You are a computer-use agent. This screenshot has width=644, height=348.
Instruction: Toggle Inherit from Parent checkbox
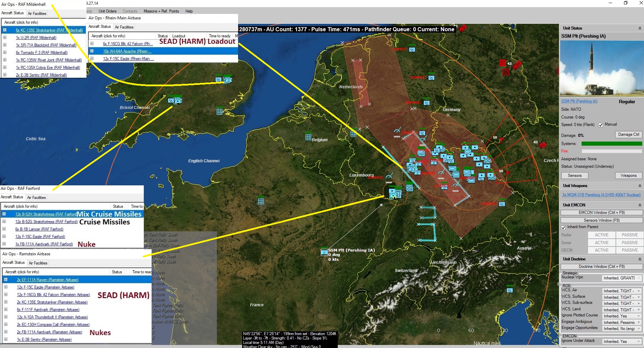tap(563, 227)
